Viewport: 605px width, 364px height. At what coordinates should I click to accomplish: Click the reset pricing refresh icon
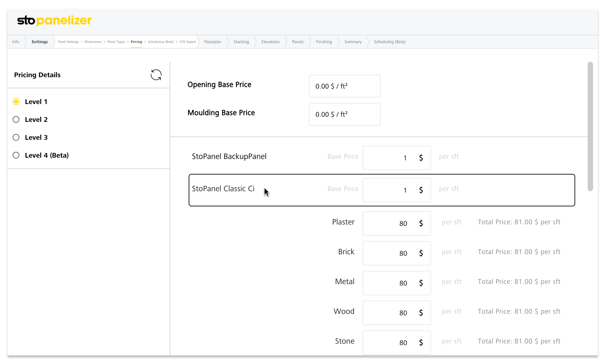coord(156,75)
